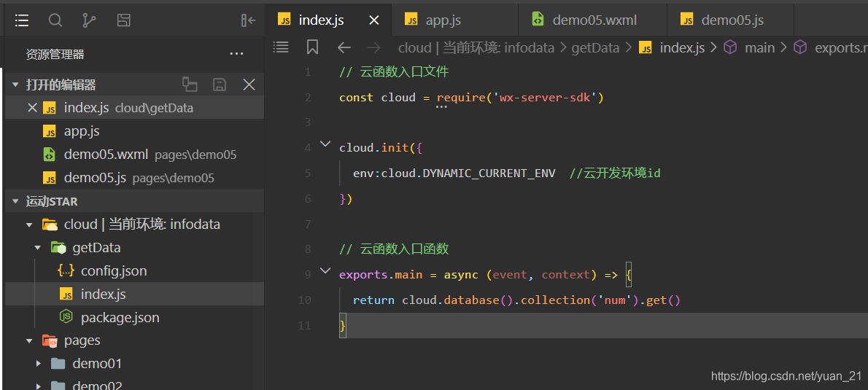Fold the cloud.init block at line 4

tap(325, 145)
